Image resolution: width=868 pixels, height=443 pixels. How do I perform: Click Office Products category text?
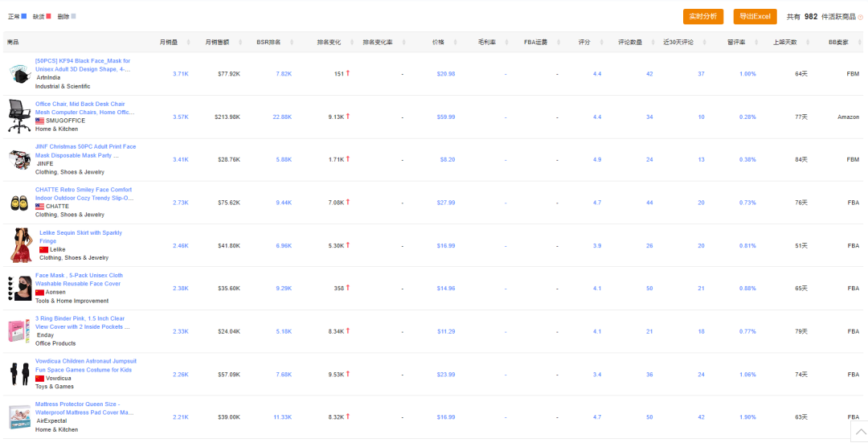[x=55, y=343]
